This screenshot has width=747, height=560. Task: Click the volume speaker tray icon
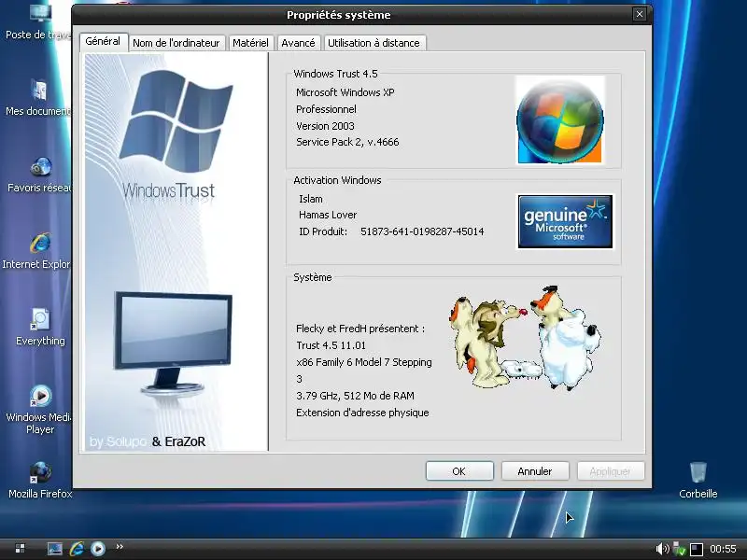pyautogui.click(x=662, y=549)
